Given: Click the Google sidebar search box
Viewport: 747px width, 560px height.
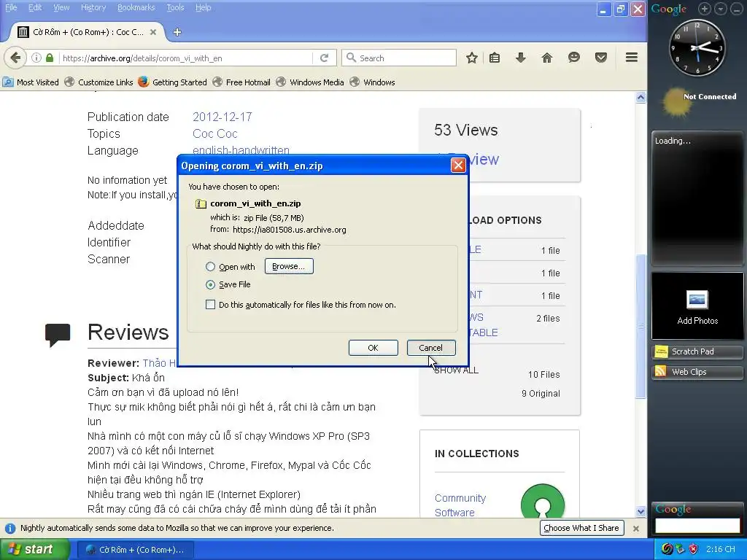Looking at the screenshot, I should (697, 525).
